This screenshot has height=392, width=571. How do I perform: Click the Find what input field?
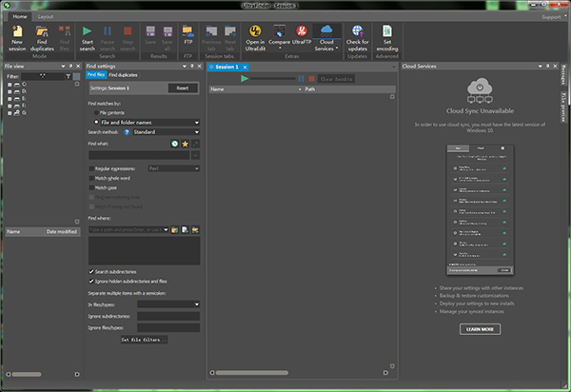pos(139,155)
